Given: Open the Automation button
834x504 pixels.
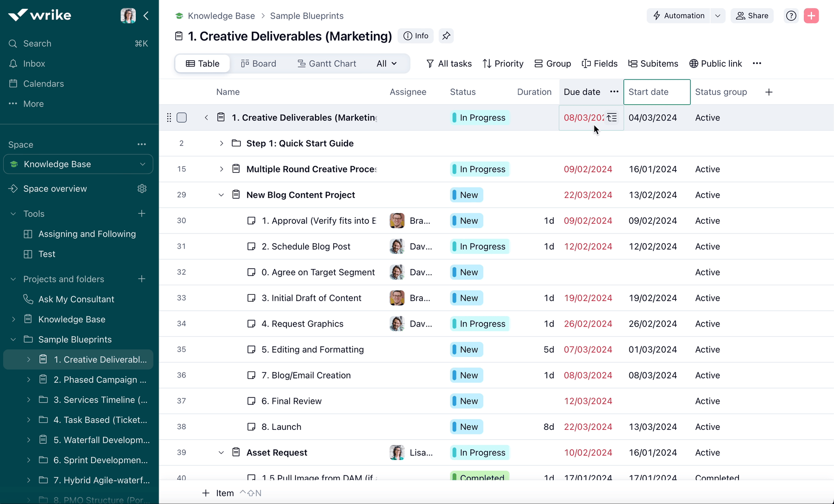Looking at the screenshot, I should click(679, 16).
